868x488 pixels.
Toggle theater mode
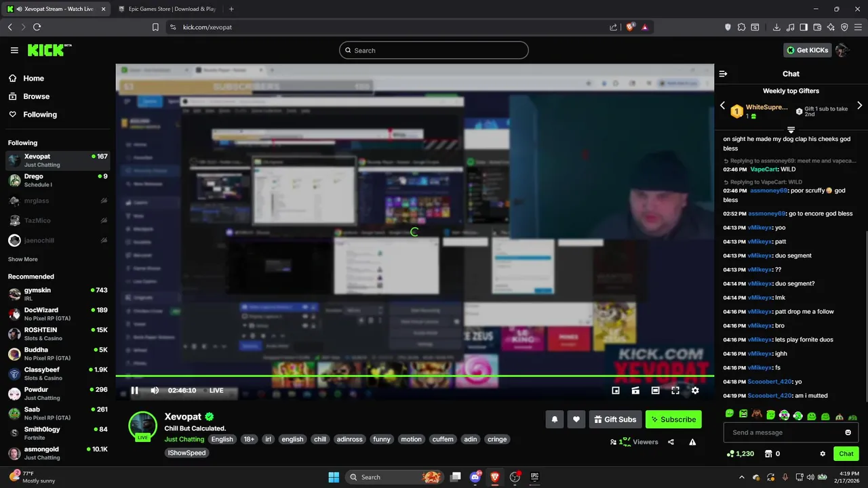coord(655,390)
